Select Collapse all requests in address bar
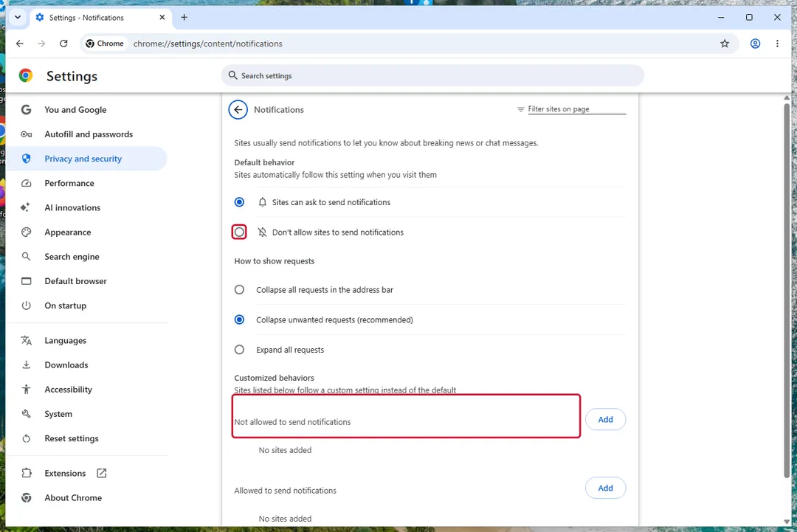797x532 pixels. 239,290
